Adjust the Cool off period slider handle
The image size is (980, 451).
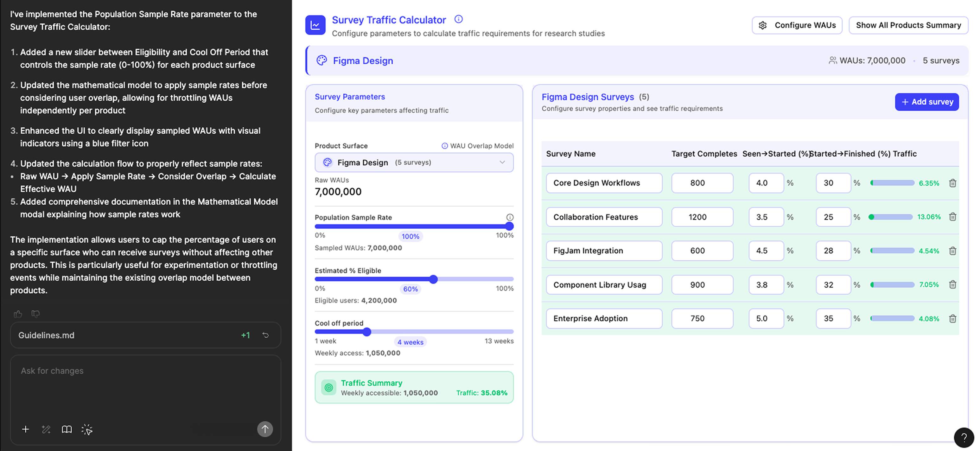[x=367, y=332]
